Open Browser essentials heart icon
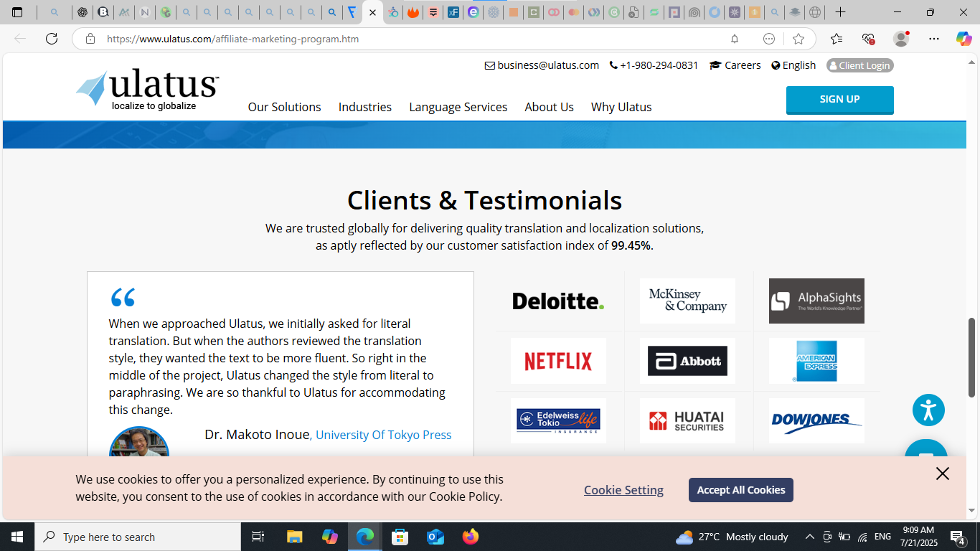The width and height of the screenshot is (980, 551). [869, 39]
